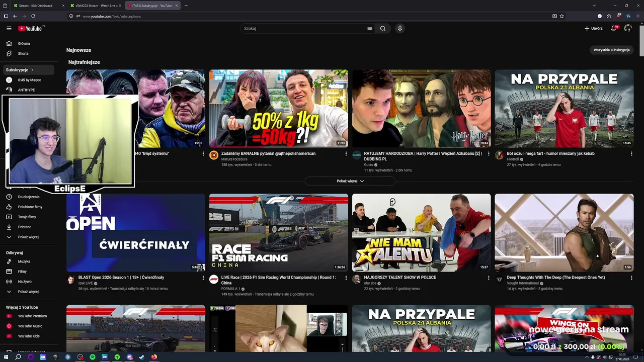644x362 pixels.
Task: Expand Pokaż więcej in Najtrafniejsze section
Action: click(x=350, y=181)
